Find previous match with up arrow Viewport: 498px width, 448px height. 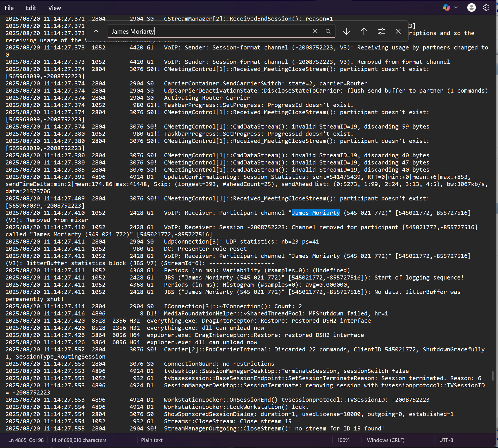click(x=364, y=31)
